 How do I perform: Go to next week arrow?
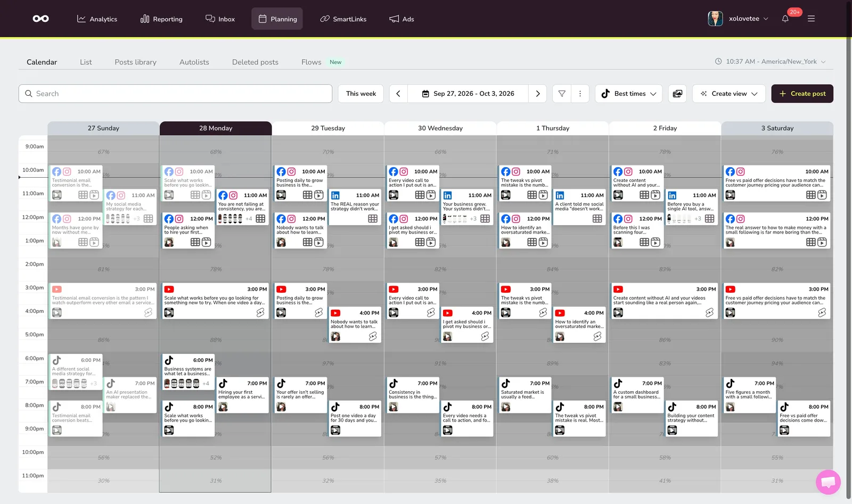pyautogui.click(x=538, y=94)
